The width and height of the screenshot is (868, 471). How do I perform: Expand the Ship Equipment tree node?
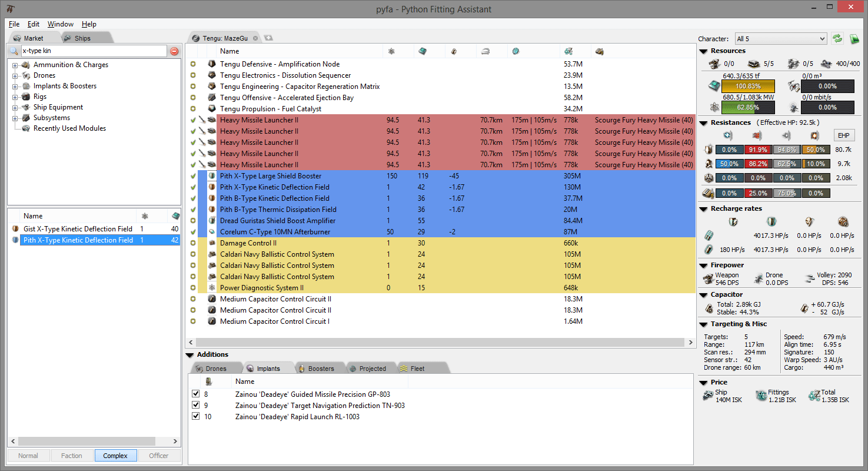tap(15, 107)
